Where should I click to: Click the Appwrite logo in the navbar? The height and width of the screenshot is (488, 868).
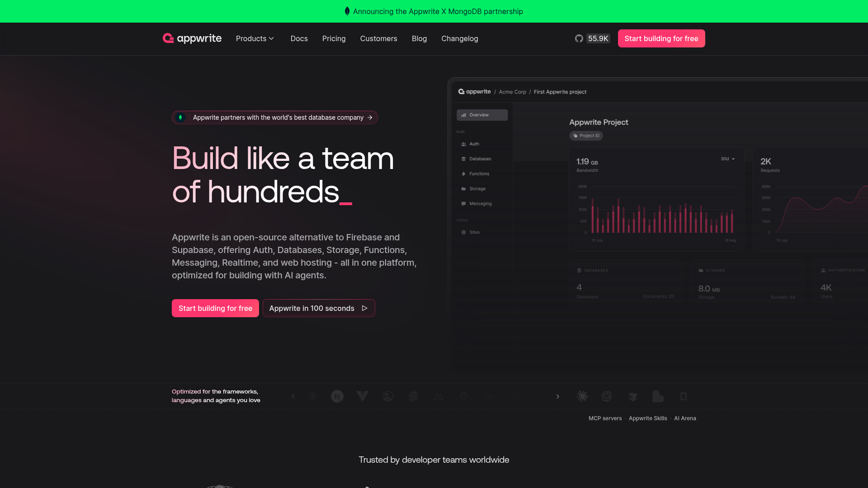(x=192, y=38)
